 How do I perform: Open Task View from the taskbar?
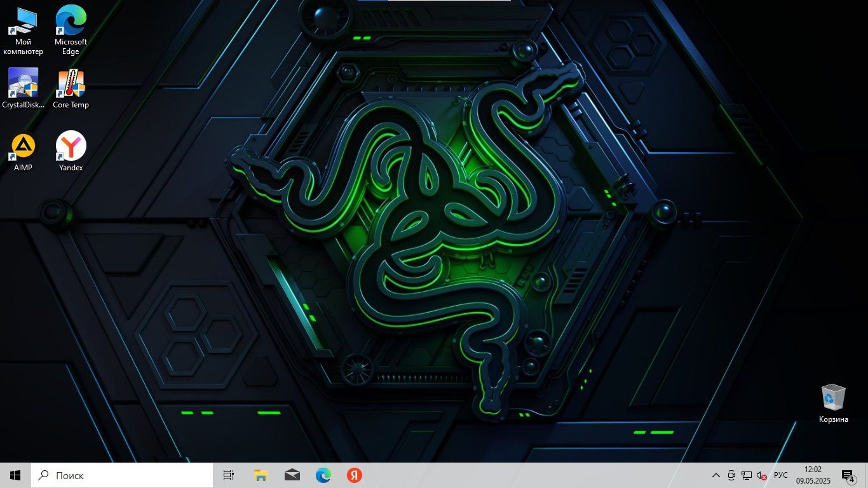(229, 475)
